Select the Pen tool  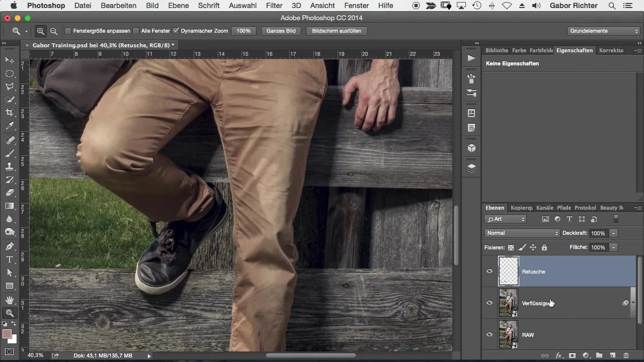pos(9,246)
